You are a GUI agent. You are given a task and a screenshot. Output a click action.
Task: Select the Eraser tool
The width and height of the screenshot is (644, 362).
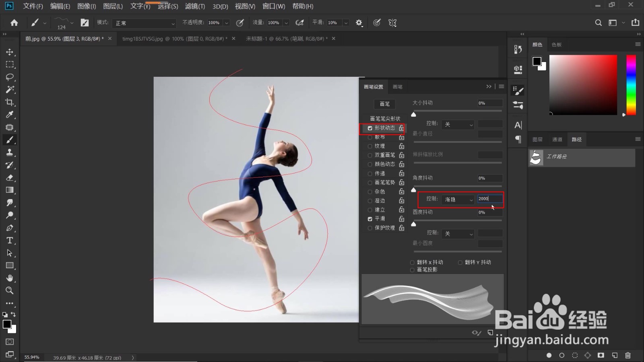coord(10,177)
